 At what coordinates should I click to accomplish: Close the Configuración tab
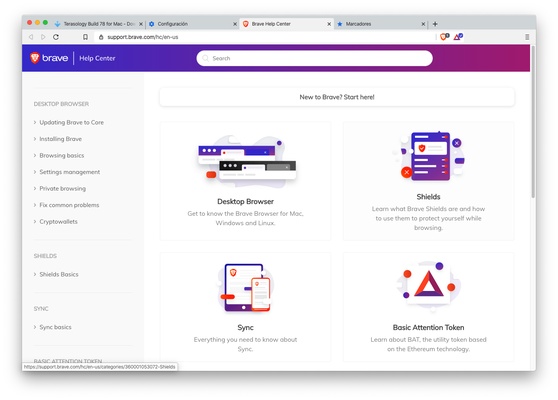point(235,24)
